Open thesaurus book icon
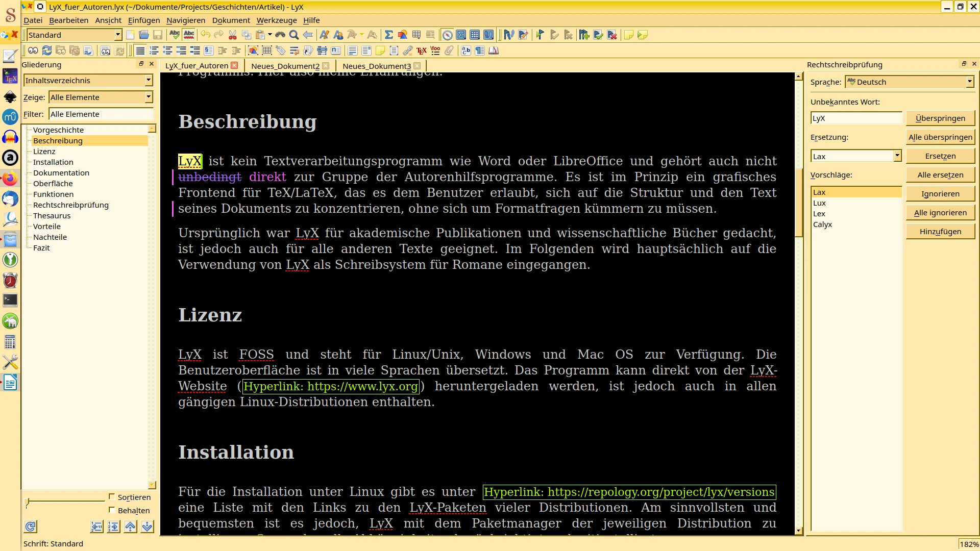 [x=494, y=51]
